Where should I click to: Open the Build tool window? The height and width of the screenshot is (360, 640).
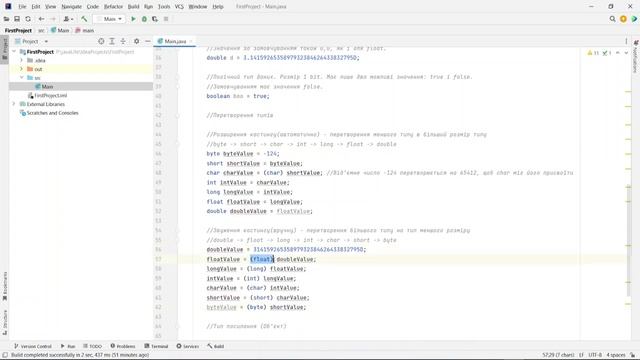coord(216,346)
